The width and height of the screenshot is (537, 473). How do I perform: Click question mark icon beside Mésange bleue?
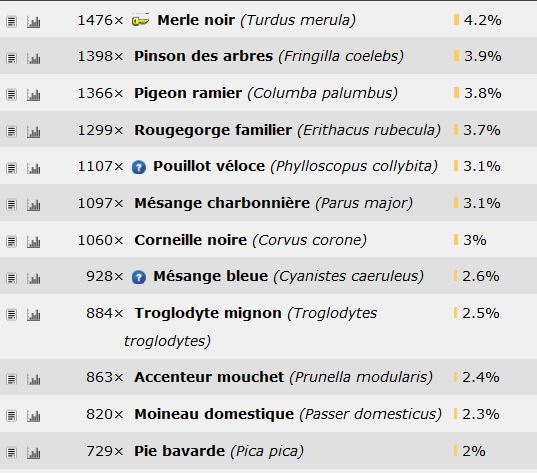coord(139,277)
